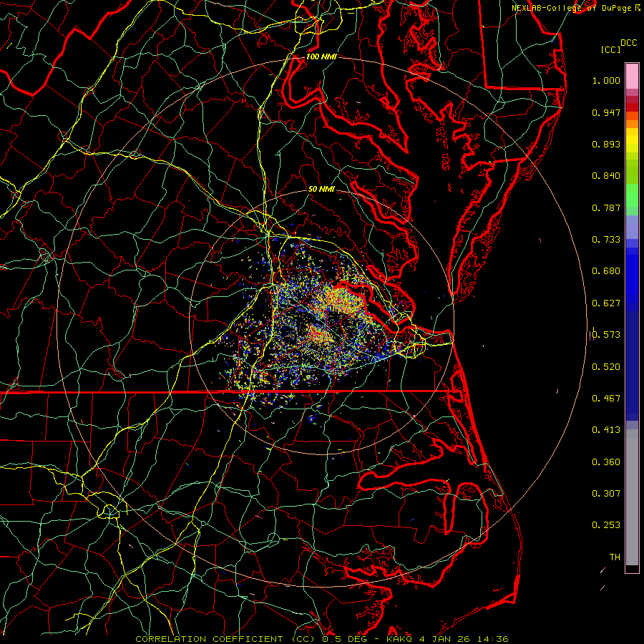Click the 1.000 legend value
Image resolution: width=644 pixels, height=644 pixels.
click(x=606, y=80)
